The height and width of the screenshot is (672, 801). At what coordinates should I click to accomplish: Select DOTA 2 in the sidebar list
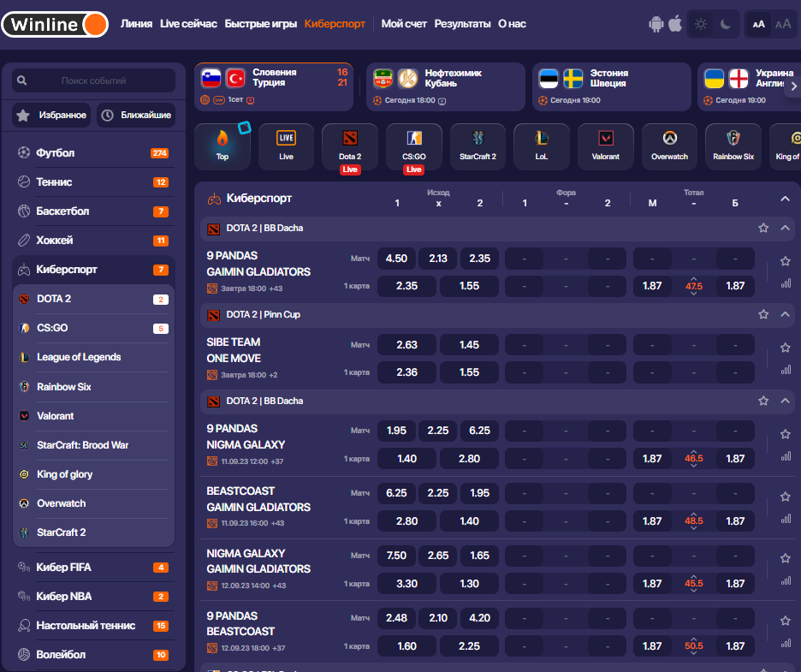[93, 299]
